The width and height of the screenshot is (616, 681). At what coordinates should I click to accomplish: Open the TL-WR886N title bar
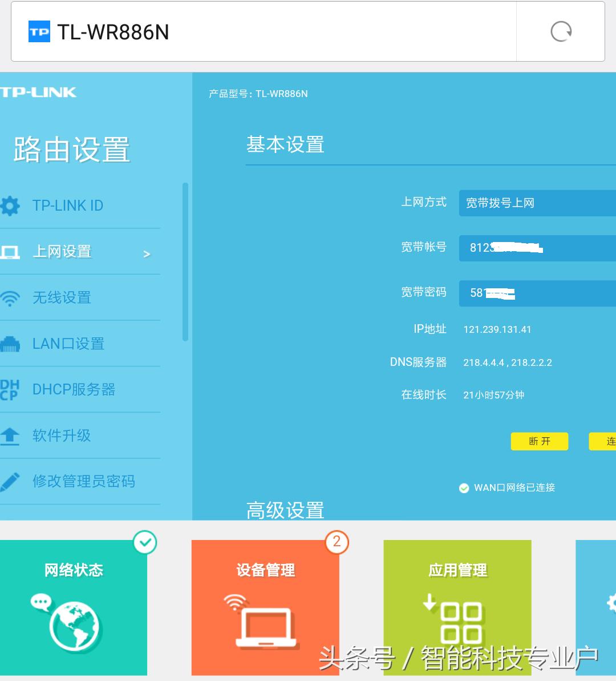point(112,33)
